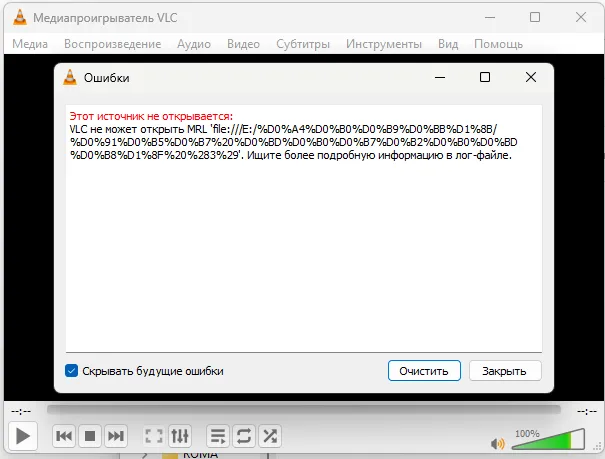Start playback with the Play button

[x=23, y=436]
